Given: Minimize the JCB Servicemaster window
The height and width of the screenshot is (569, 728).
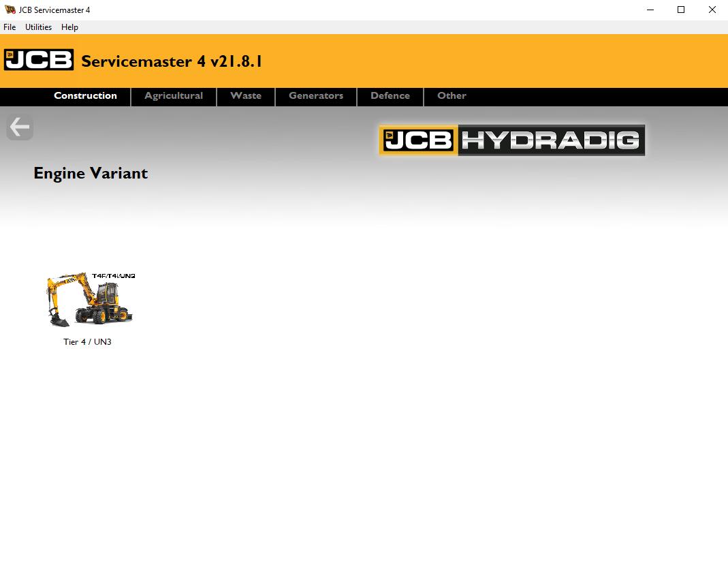Looking at the screenshot, I should [x=650, y=10].
